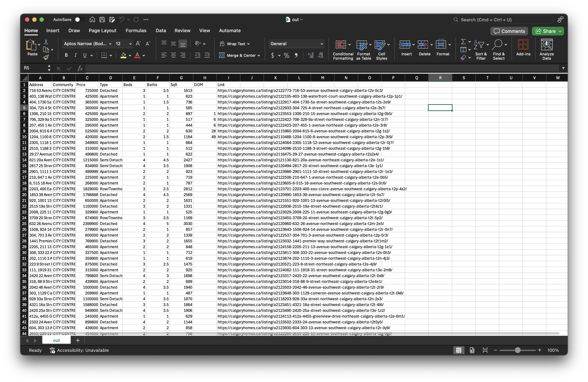Viewport: 588px width, 382px height.
Task: Open the font color dropdown arrow
Action: pyautogui.click(x=144, y=56)
